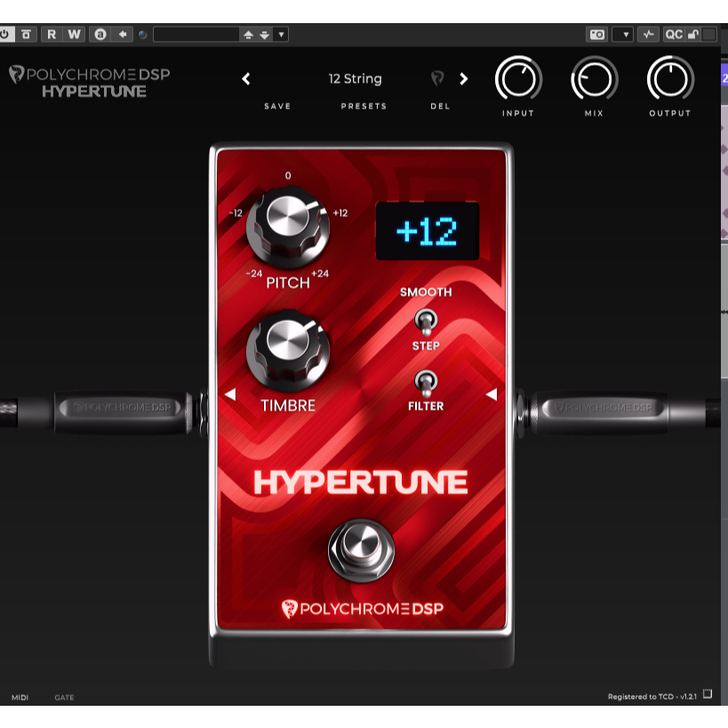Click 'Registered to TCD - v1.2.1' text

click(652, 696)
